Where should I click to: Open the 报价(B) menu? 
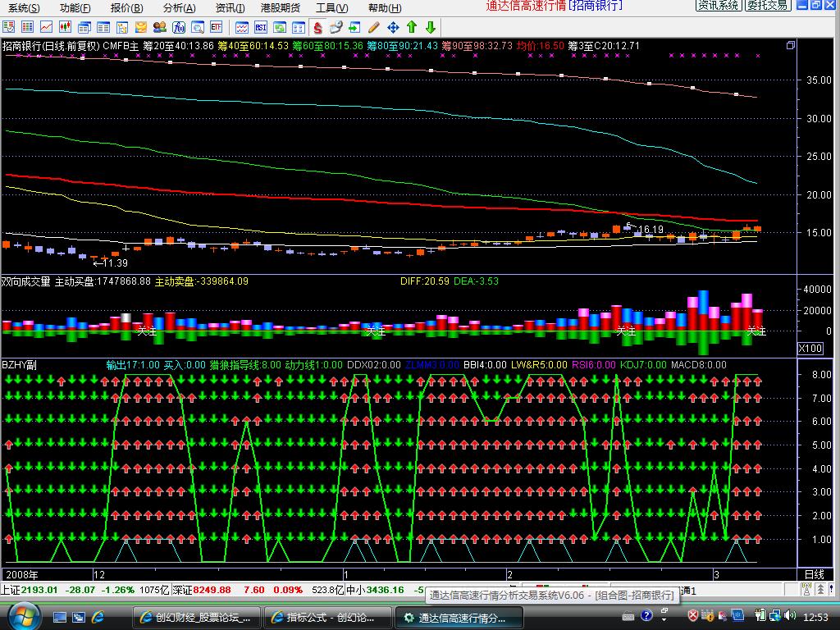click(x=126, y=7)
